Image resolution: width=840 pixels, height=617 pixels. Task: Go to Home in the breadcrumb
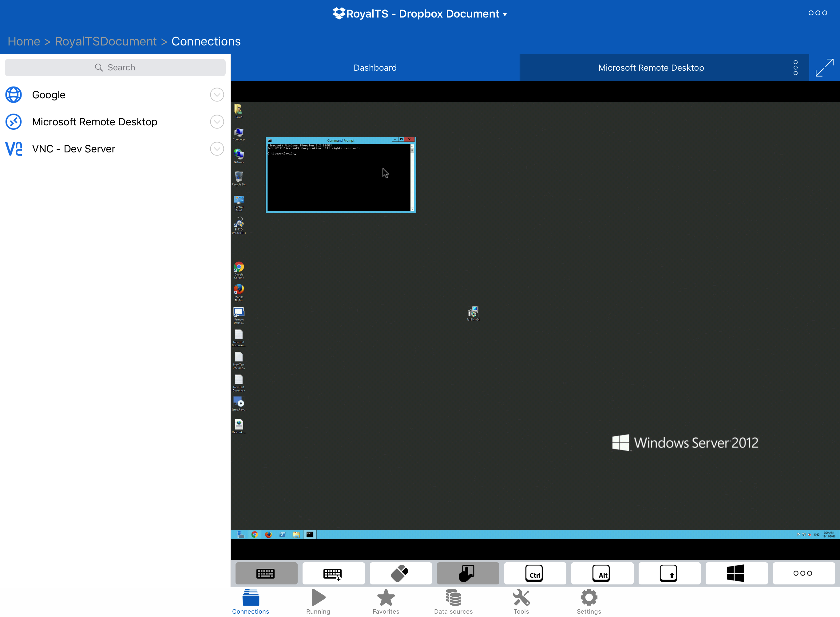(24, 41)
